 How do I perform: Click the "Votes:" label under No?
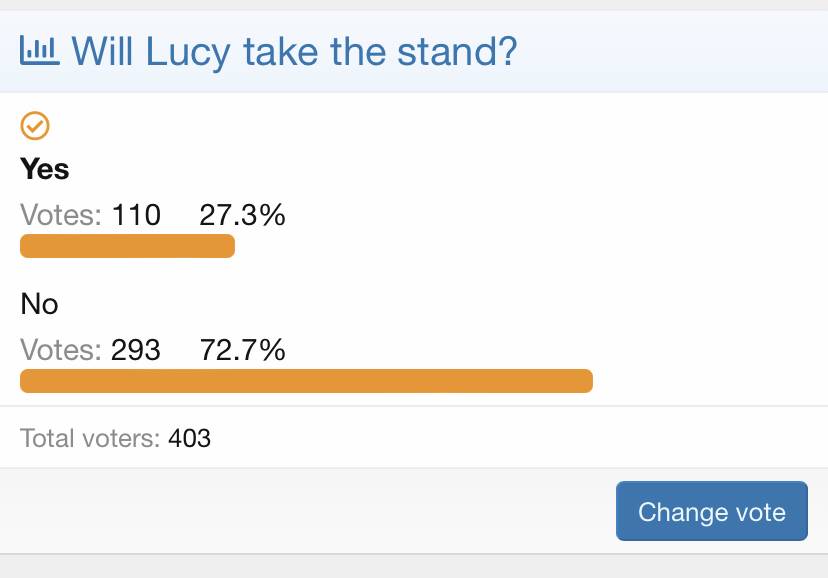click(x=61, y=350)
